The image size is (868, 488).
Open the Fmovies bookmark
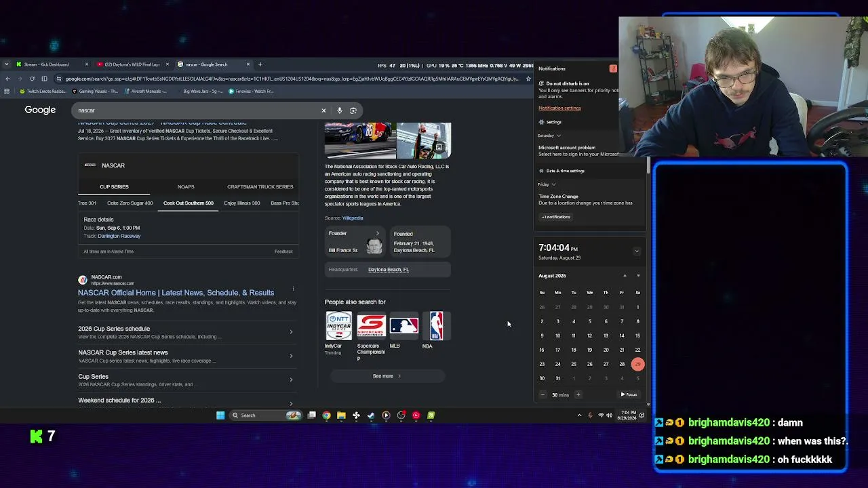(x=251, y=91)
